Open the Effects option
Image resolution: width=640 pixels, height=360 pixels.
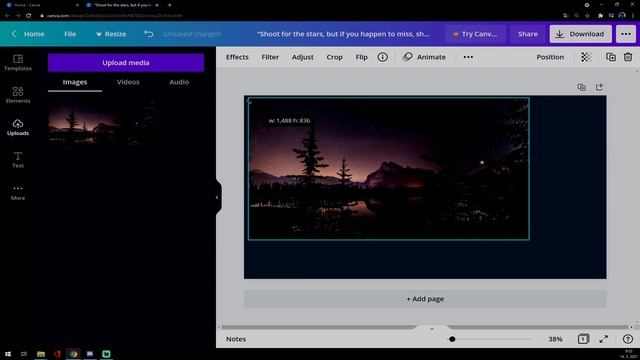click(237, 57)
